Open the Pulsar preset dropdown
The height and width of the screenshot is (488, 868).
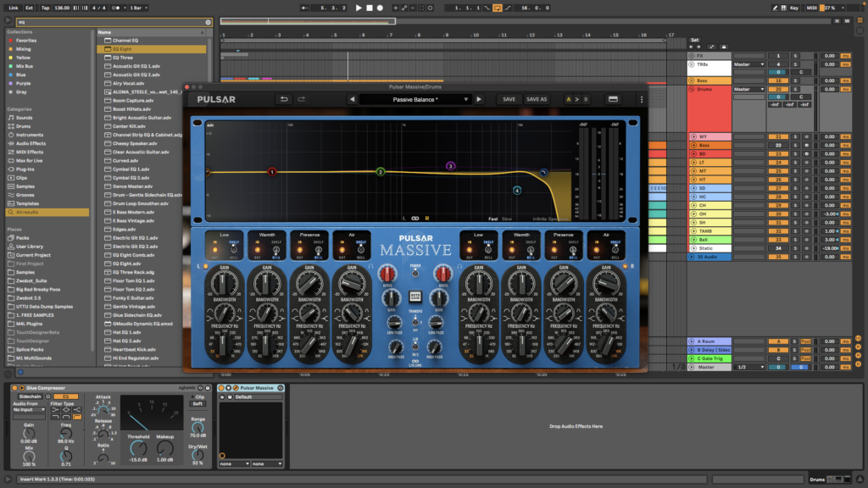pos(466,100)
